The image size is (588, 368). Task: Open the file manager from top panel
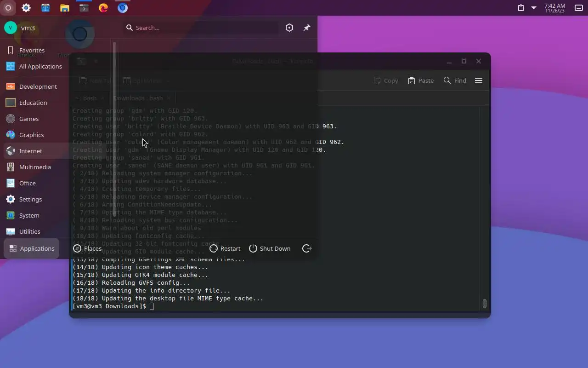point(65,8)
